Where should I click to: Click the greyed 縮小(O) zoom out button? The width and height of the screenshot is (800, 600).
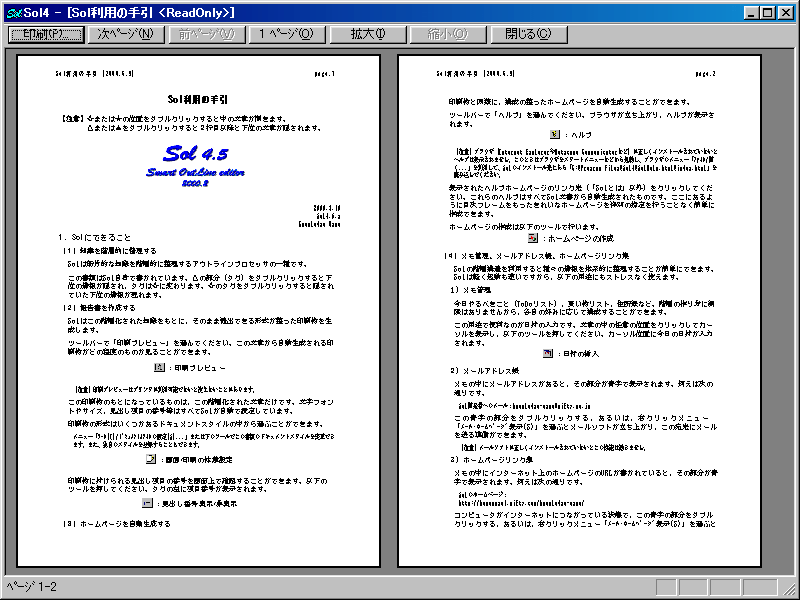tap(447, 34)
